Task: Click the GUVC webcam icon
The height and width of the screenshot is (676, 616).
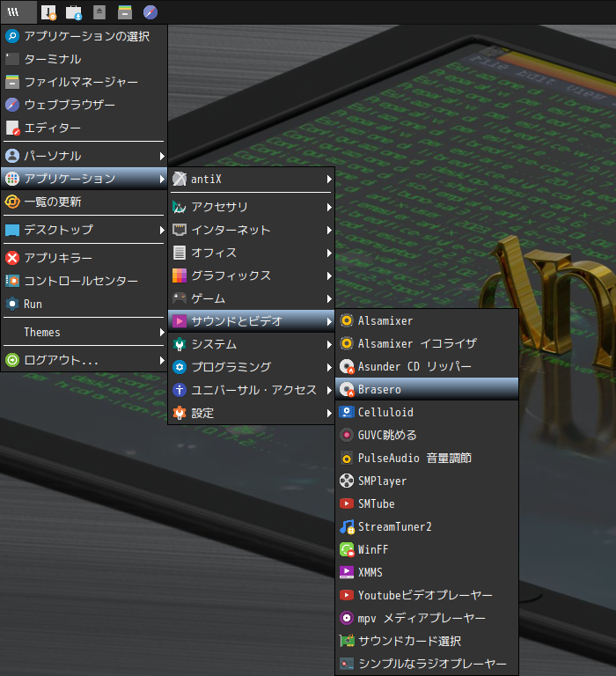Action: pyautogui.click(x=347, y=435)
